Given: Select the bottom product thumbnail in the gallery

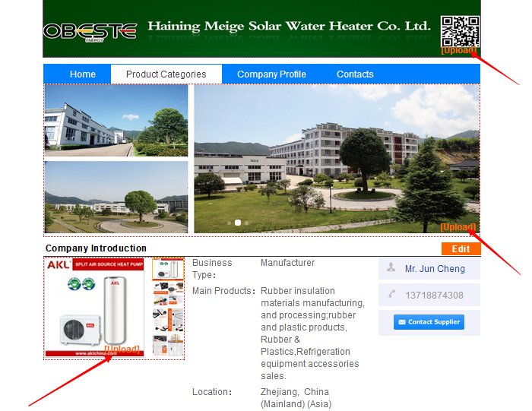Looking at the screenshot, I should click(168, 345).
